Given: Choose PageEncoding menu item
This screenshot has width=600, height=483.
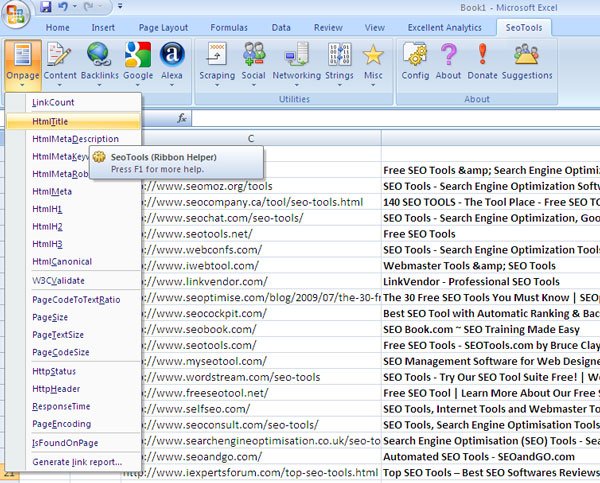Looking at the screenshot, I should tap(73, 424).
